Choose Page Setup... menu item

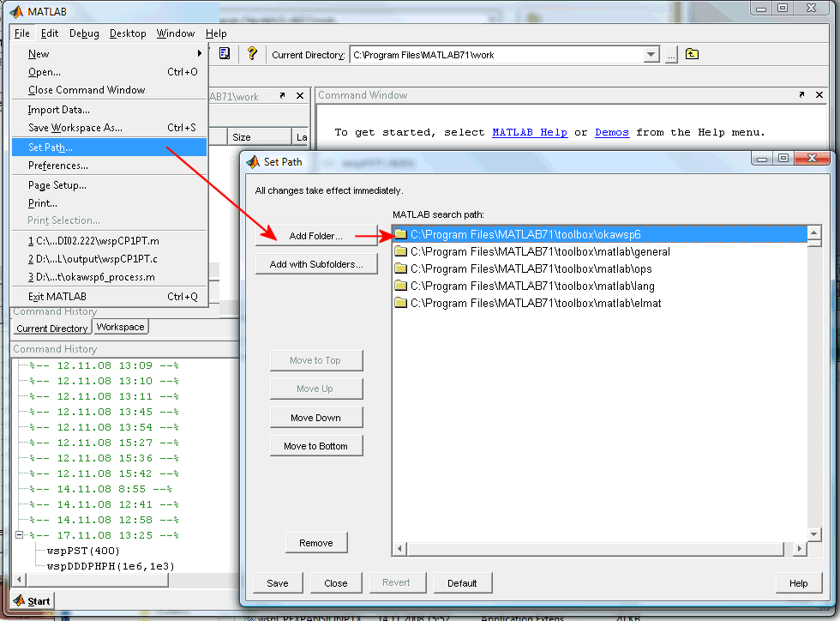pyautogui.click(x=110, y=185)
